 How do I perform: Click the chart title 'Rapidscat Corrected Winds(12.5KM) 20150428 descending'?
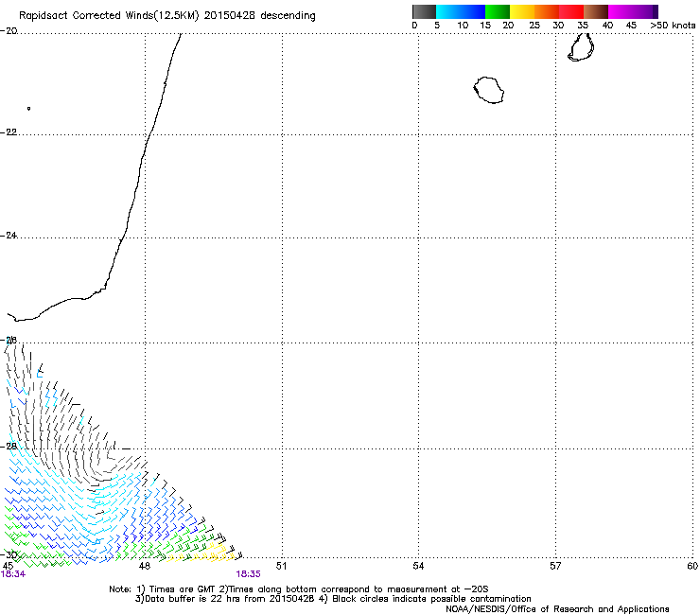(167, 16)
